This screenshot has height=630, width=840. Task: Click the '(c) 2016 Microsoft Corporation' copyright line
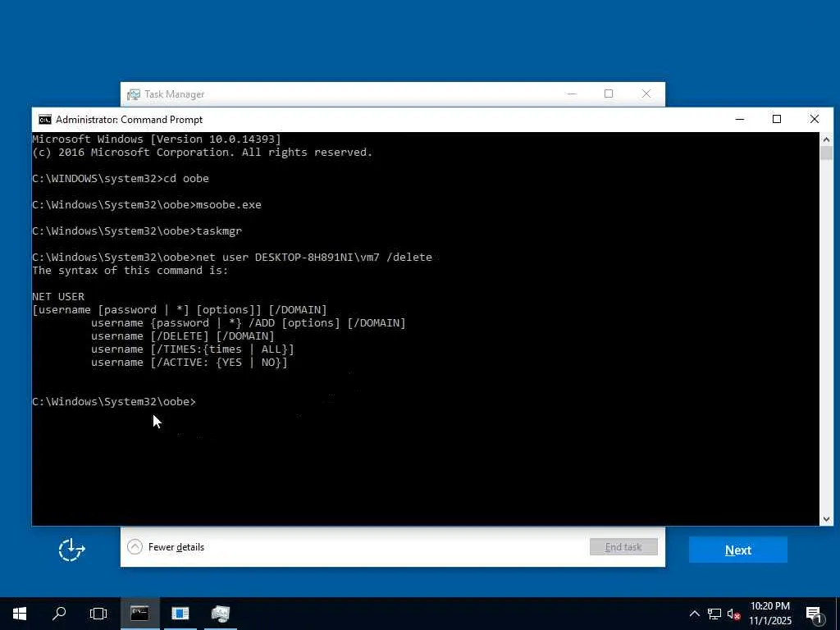pyautogui.click(x=202, y=152)
